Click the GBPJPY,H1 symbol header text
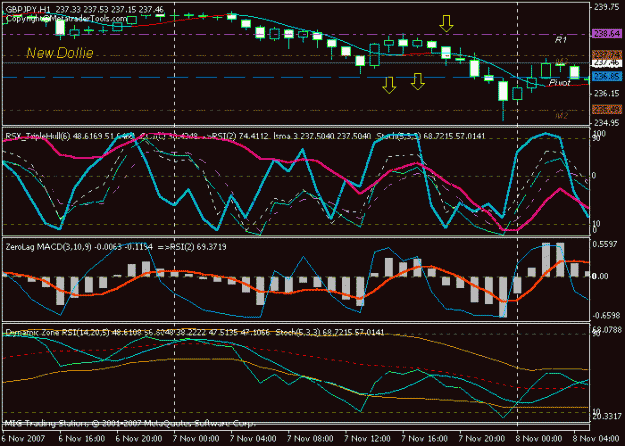The image size is (625, 446). click(x=26, y=9)
